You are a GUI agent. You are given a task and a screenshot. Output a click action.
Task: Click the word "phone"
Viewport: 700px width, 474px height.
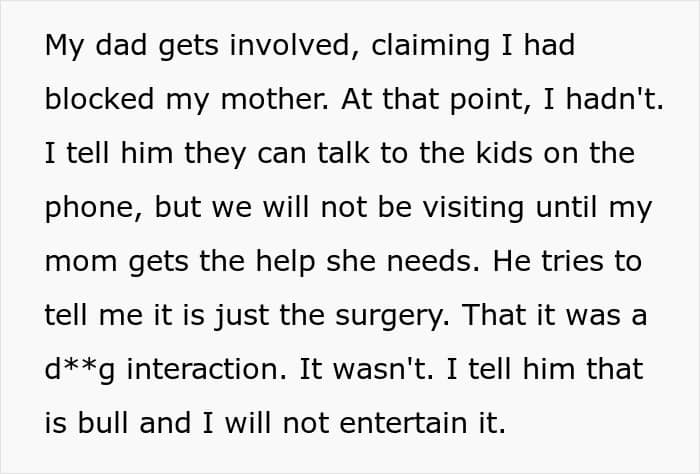click(x=94, y=208)
